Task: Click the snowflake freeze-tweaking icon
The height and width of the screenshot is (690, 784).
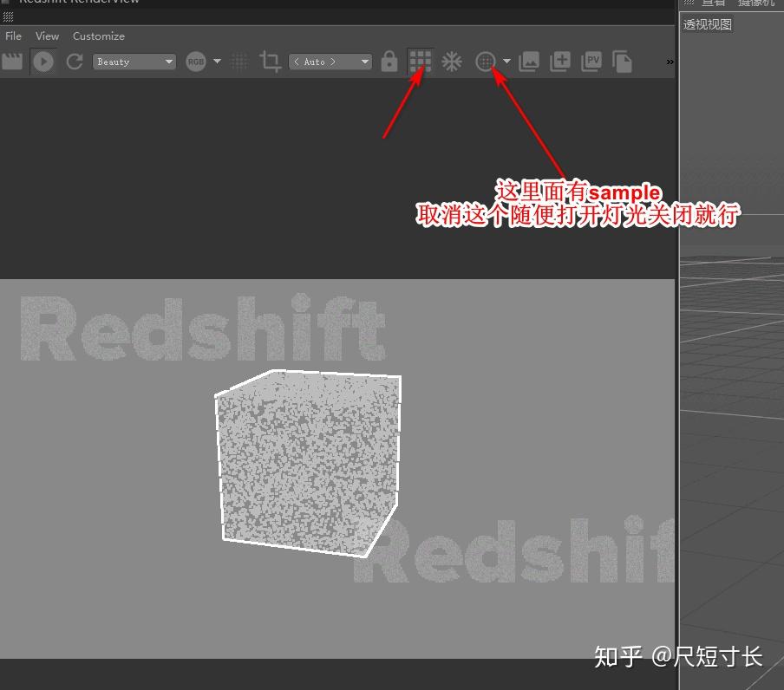Action: [452, 62]
